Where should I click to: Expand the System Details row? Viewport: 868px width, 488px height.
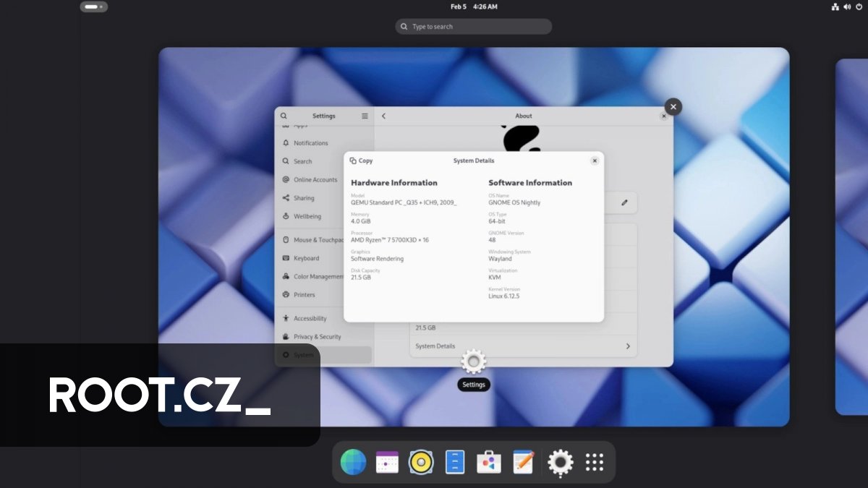pyautogui.click(x=523, y=346)
